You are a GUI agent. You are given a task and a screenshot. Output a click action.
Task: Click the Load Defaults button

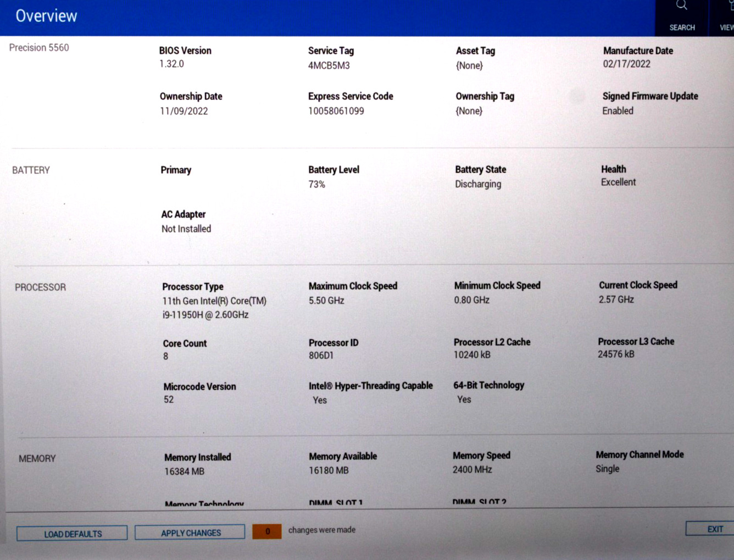(x=72, y=534)
